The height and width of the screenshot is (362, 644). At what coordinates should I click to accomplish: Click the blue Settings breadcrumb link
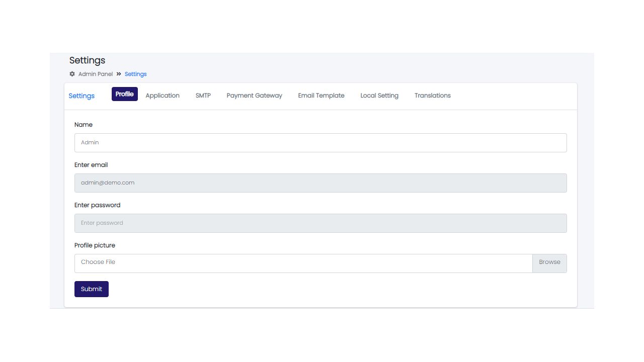[135, 74]
